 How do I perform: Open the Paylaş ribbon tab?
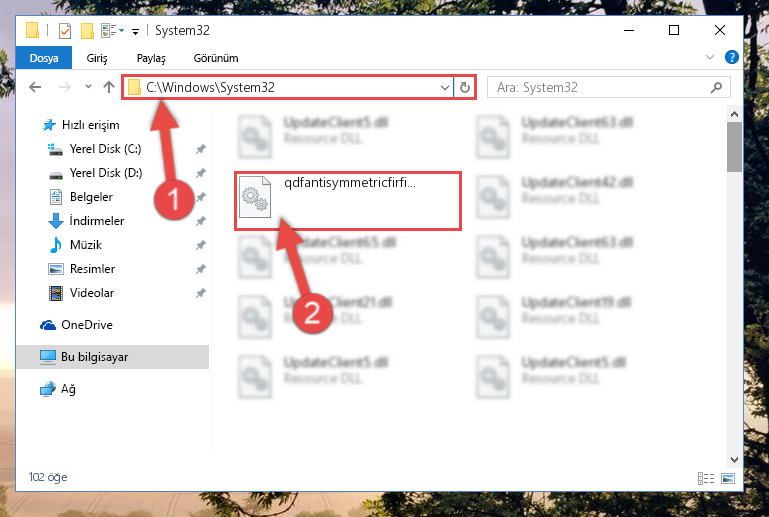151,58
